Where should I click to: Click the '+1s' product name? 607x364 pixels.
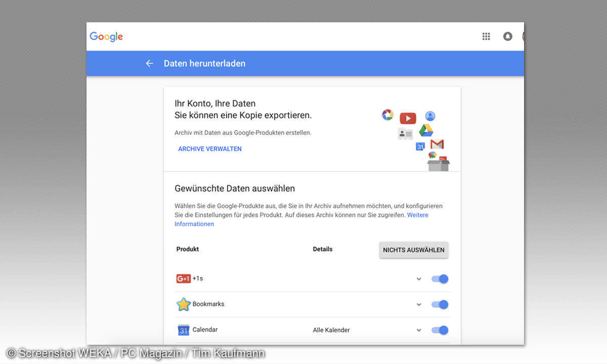pos(198,279)
